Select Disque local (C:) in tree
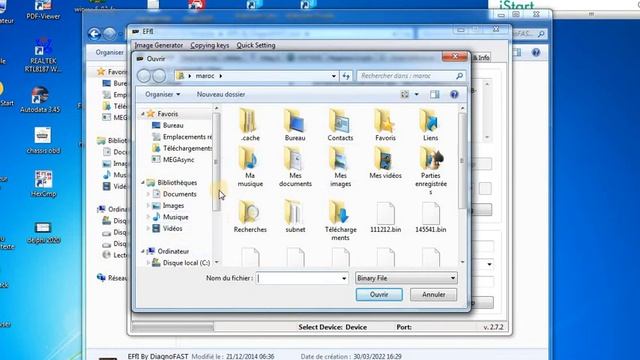The height and width of the screenshot is (360, 640). [186, 263]
